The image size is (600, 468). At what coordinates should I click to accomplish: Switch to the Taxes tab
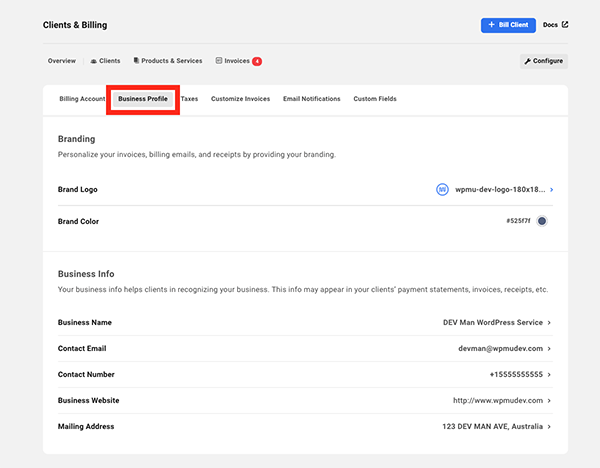click(189, 99)
